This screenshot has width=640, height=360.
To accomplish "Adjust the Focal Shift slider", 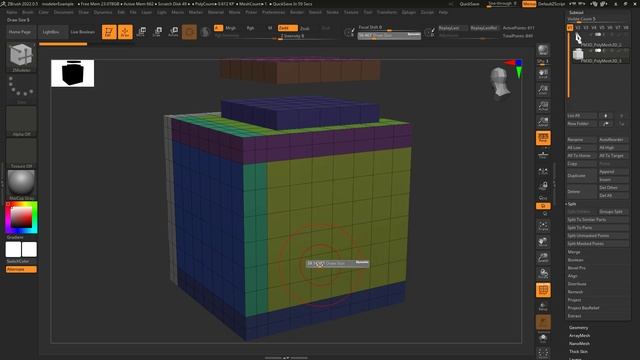I will tap(388, 27).
